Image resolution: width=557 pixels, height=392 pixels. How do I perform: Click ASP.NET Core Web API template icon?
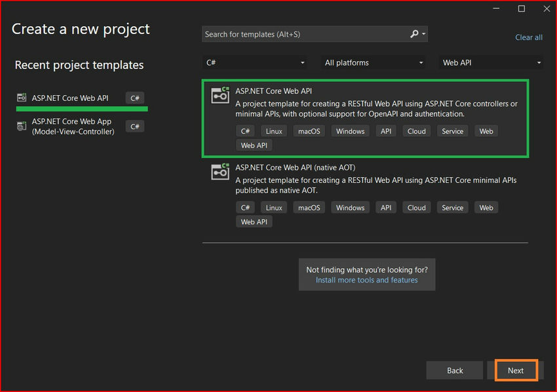(220, 96)
